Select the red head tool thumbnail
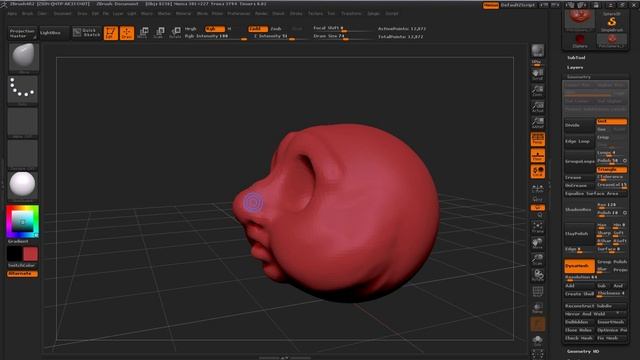 [x=579, y=20]
